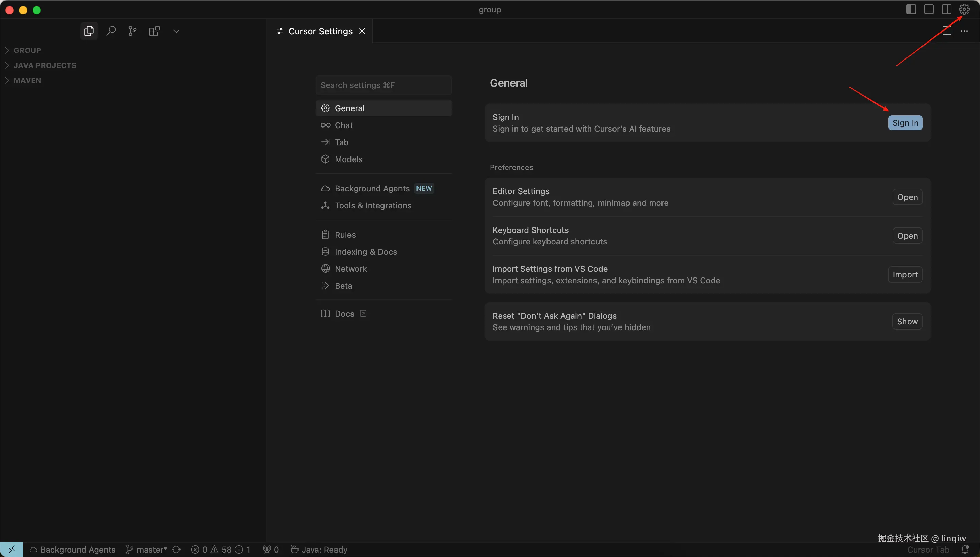The width and height of the screenshot is (980, 557).
Task: Expand the JAVA PROJECTS section
Action: tap(45, 65)
